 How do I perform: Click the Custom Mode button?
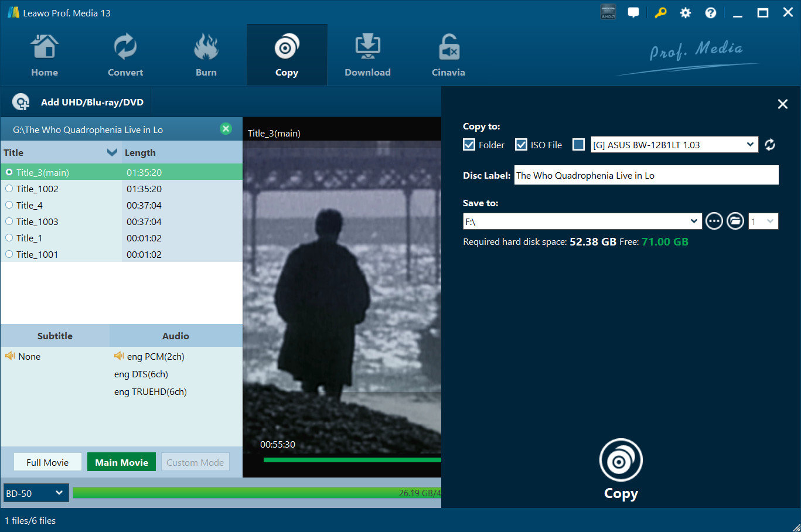click(195, 462)
